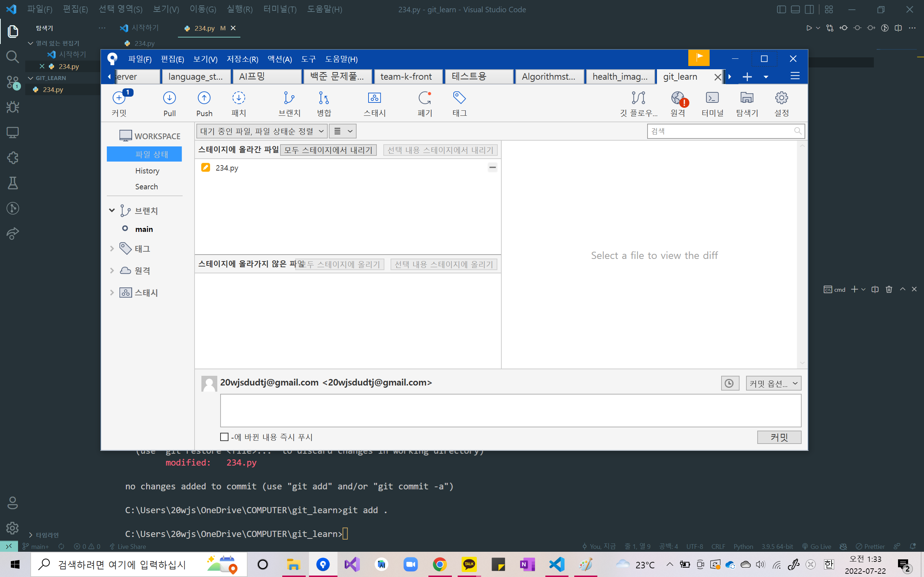Open the 커밋 옵션 dropdown

tap(773, 383)
